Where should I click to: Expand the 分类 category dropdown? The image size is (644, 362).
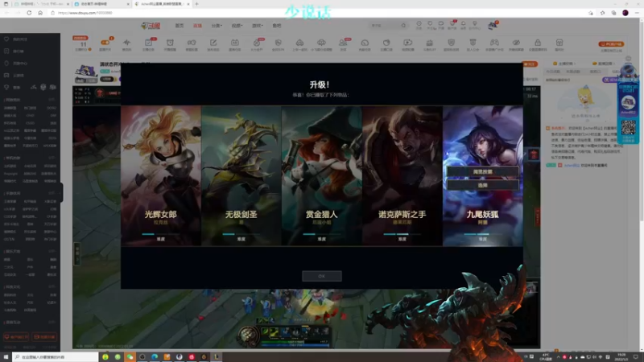[217, 26]
